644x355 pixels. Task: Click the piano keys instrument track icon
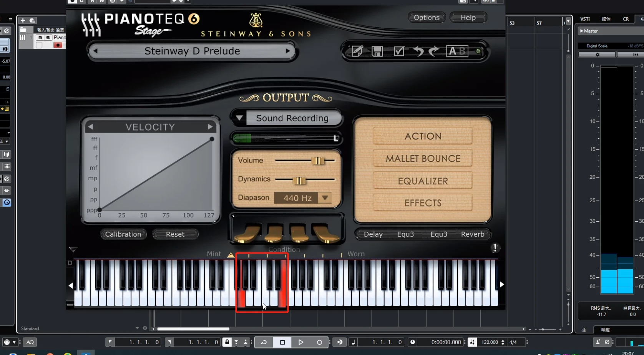23,37
